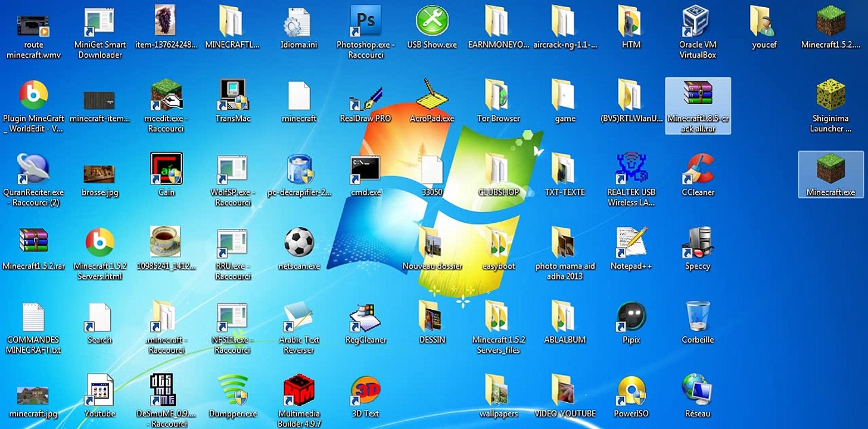This screenshot has width=868, height=429.
Task: Select the route minecraft.wmv video file
Action: tap(33, 25)
